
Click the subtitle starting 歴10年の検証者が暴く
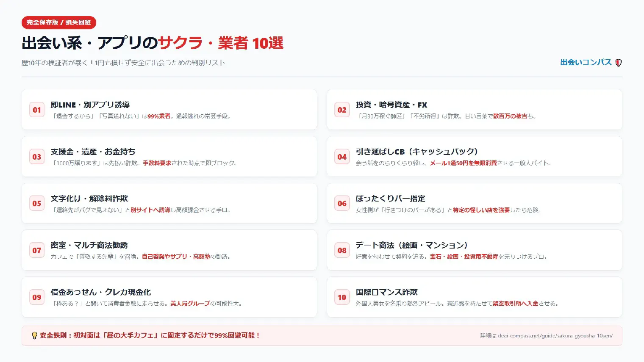pyautogui.click(x=123, y=63)
